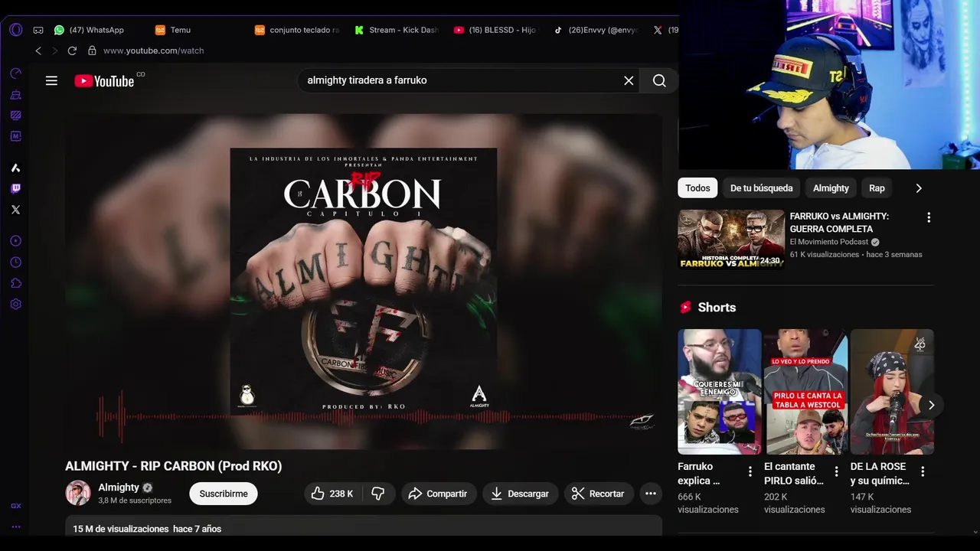Click the sidebar GX icon at bottom
This screenshot has width=980, height=551.
tap(15, 506)
